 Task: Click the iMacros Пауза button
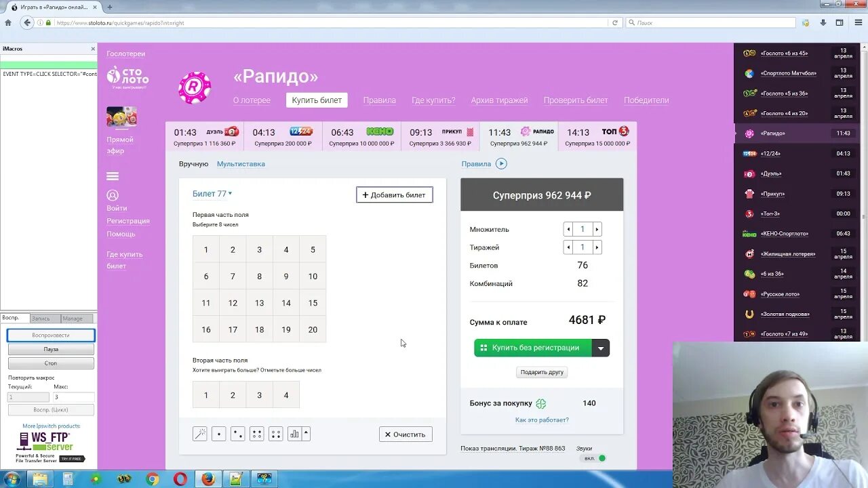point(51,350)
